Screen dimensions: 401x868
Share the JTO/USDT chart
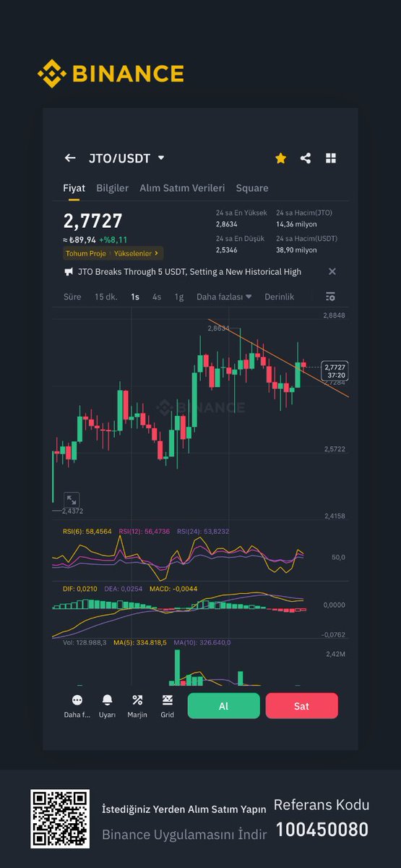tap(306, 158)
